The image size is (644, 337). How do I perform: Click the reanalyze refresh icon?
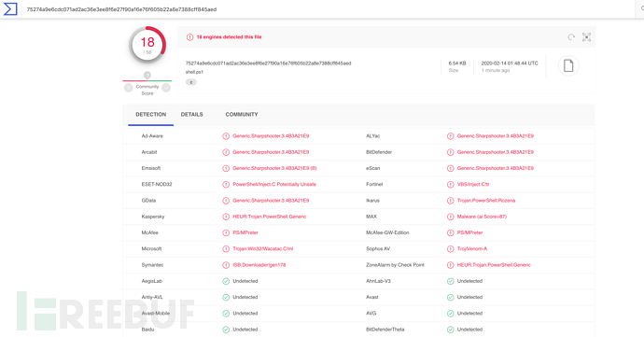[x=571, y=37]
